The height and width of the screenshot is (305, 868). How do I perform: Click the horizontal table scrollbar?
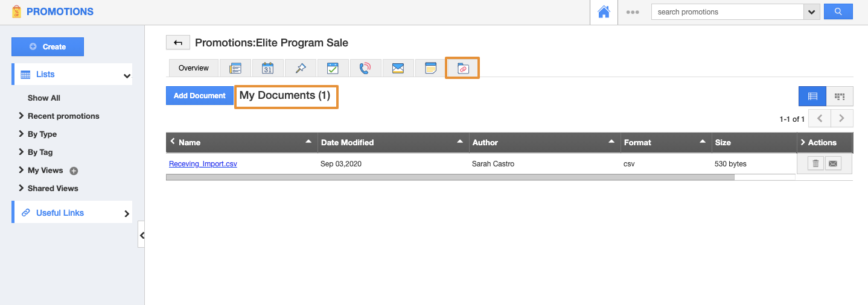[450, 177]
